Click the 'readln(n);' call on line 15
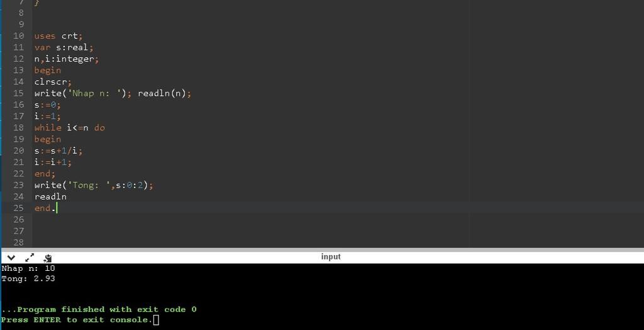The height and width of the screenshot is (330, 644). click(165, 93)
